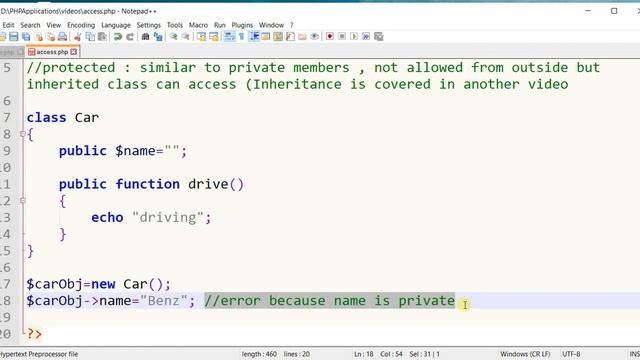Open the Window menu

[x=271, y=25]
